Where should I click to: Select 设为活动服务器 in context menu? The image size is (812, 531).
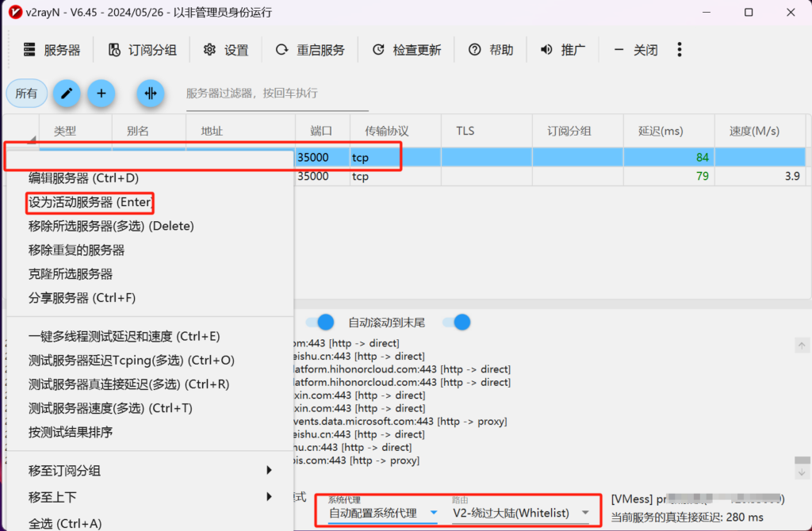point(90,202)
